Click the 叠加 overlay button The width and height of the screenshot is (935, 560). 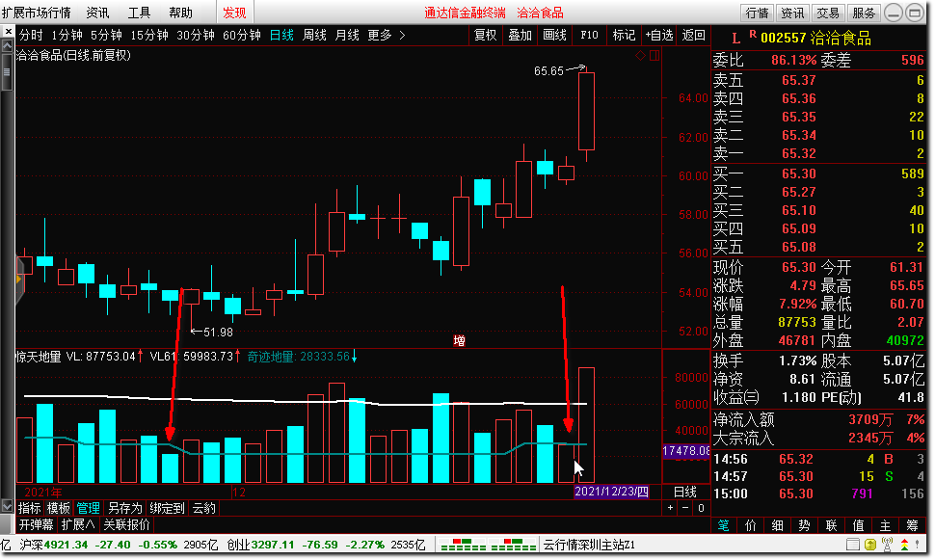[520, 36]
